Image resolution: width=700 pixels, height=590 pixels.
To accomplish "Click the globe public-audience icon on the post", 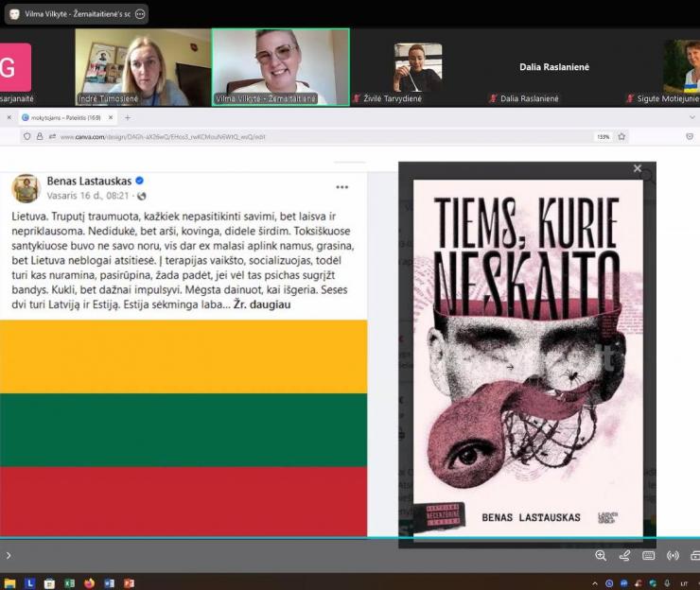I will (142, 196).
